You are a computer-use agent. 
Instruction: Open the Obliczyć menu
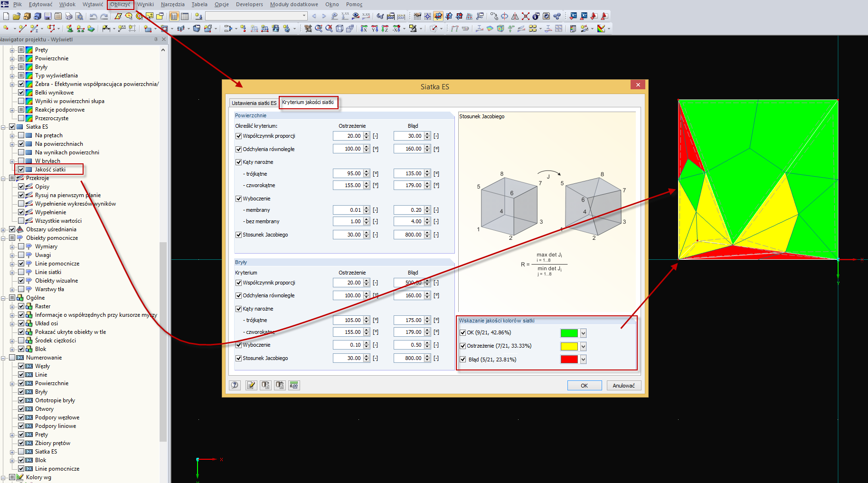(x=120, y=4)
